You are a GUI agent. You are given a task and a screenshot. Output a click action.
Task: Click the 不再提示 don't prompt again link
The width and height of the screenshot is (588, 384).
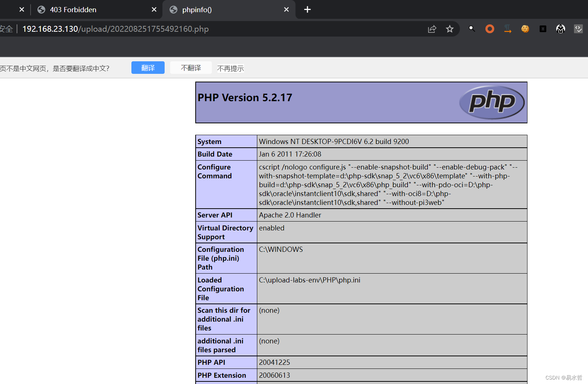(230, 68)
